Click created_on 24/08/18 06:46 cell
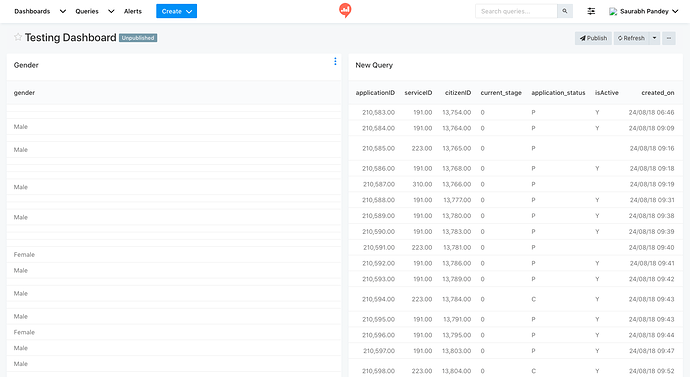Viewport: 690px width, 377px height. point(651,112)
